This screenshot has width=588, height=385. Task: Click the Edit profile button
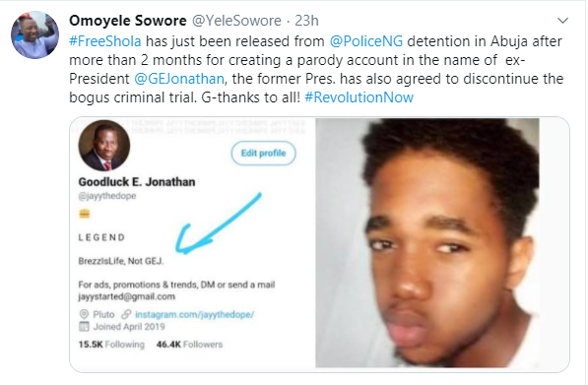tap(263, 153)
